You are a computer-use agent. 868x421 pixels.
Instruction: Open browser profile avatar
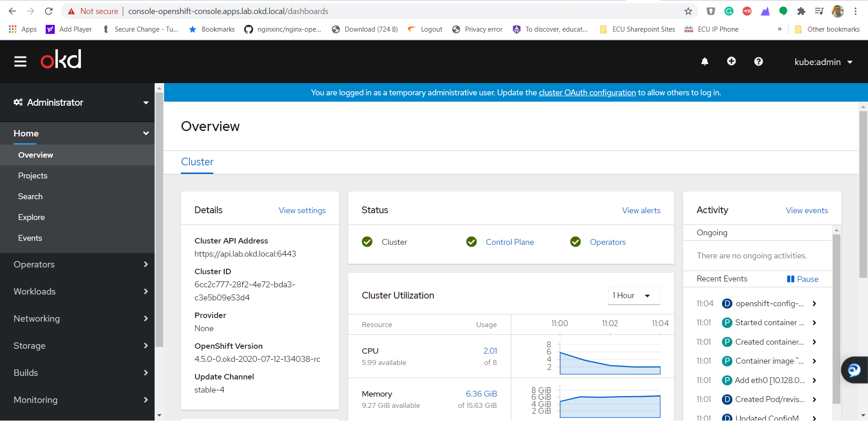(838, 11)
